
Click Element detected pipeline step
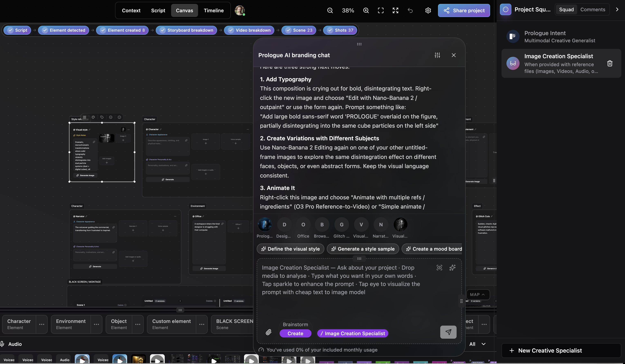click(64, 30)
